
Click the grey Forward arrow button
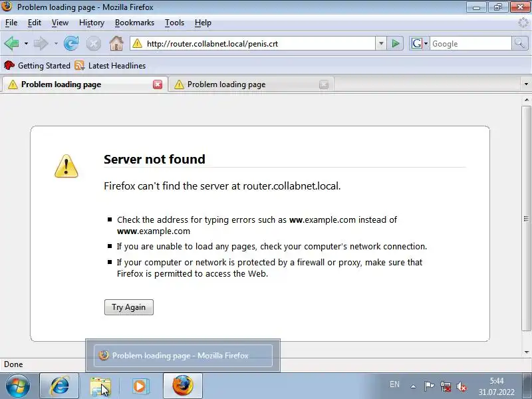[x=41, y=43]
